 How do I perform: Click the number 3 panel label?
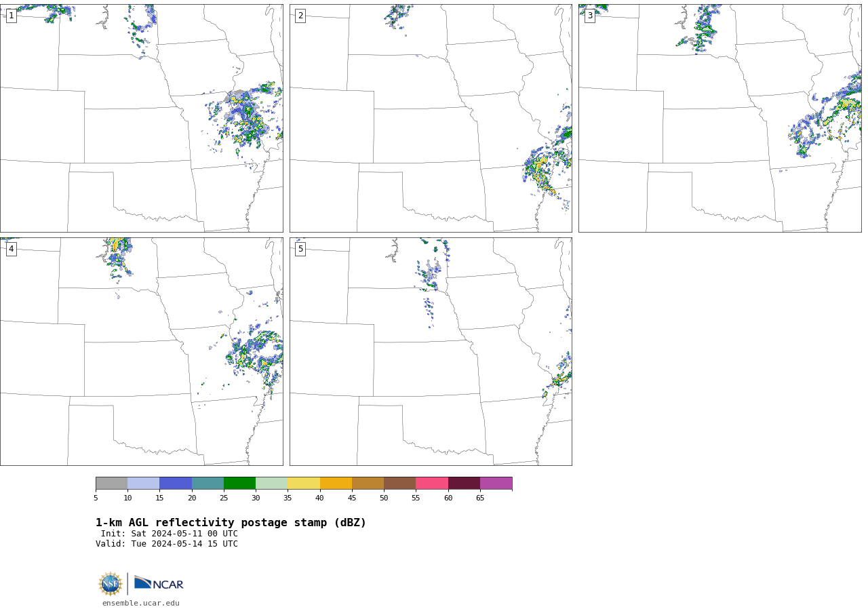[x=590, y=16]
